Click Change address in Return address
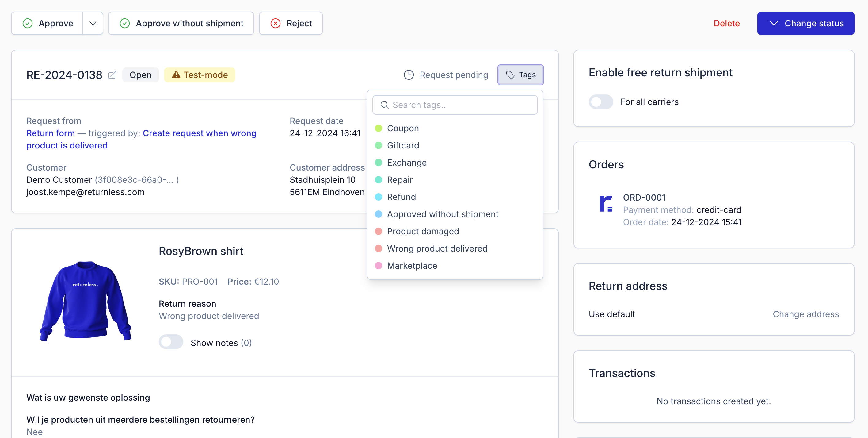Image resolution: width=868 pixels, height=438 pixels. (x=805, y=314)
